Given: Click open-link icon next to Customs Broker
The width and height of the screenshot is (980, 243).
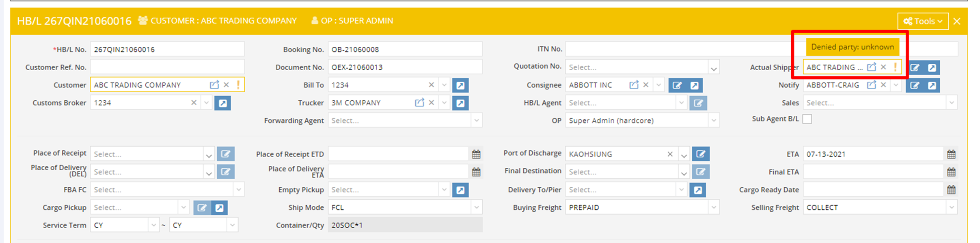Looking at the screenshot, I should (222, 103).
